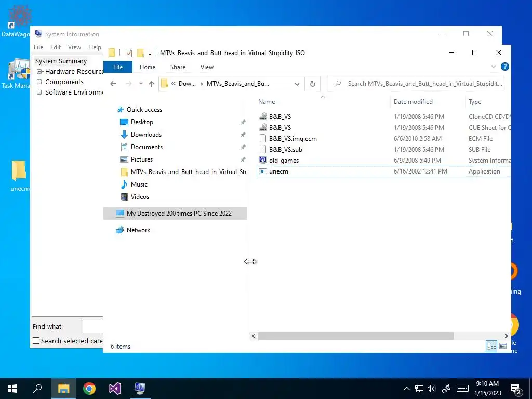Click scrollbar left arrow in file list
Image resolution: width=532 pixels, height=399 pixels.
[x=254, y=336]
